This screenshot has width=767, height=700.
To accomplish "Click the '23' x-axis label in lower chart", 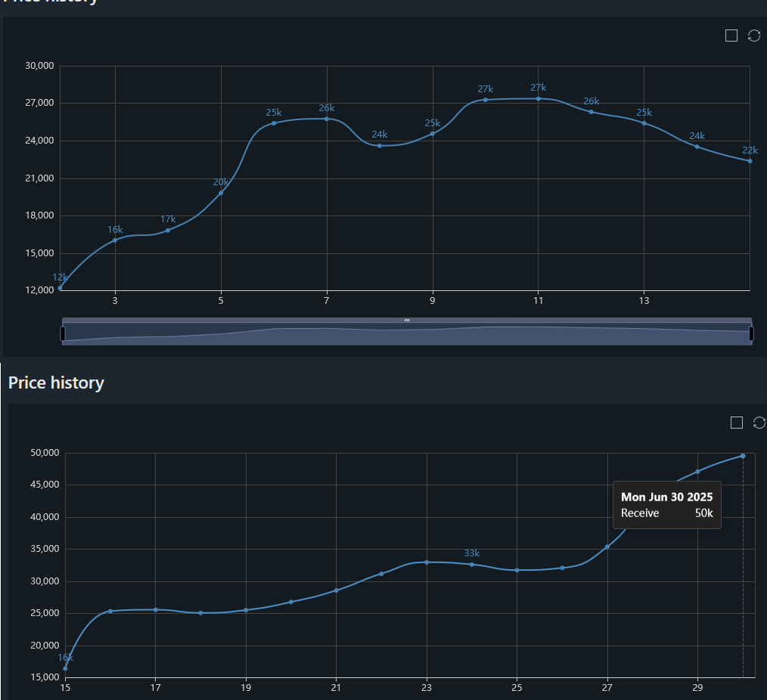I will pyautogui.click(x=427, y=688).
